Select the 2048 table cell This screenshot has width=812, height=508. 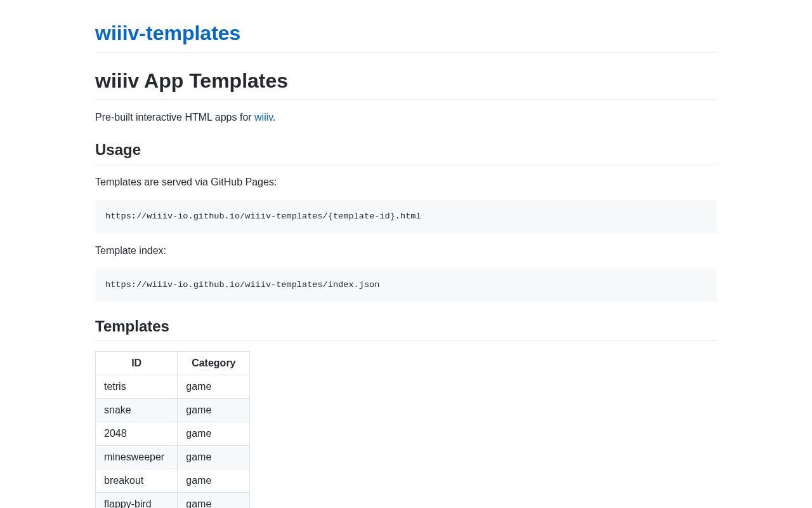136,434
